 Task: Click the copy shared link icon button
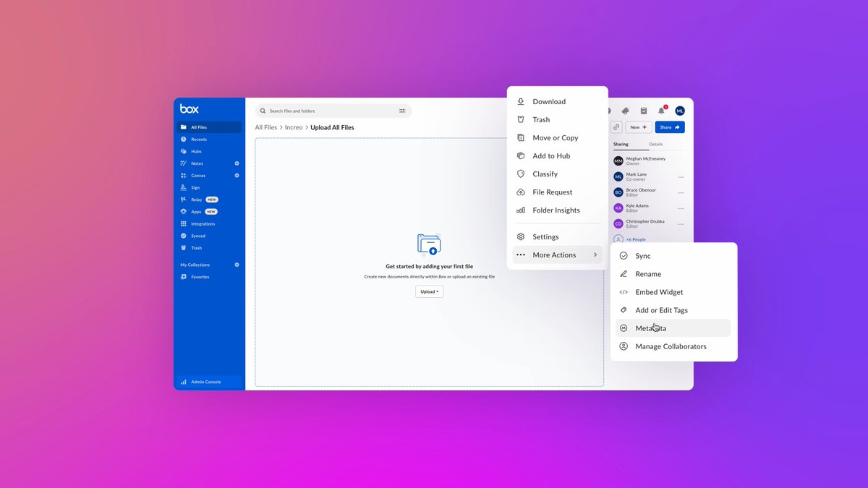coord(616,127)
